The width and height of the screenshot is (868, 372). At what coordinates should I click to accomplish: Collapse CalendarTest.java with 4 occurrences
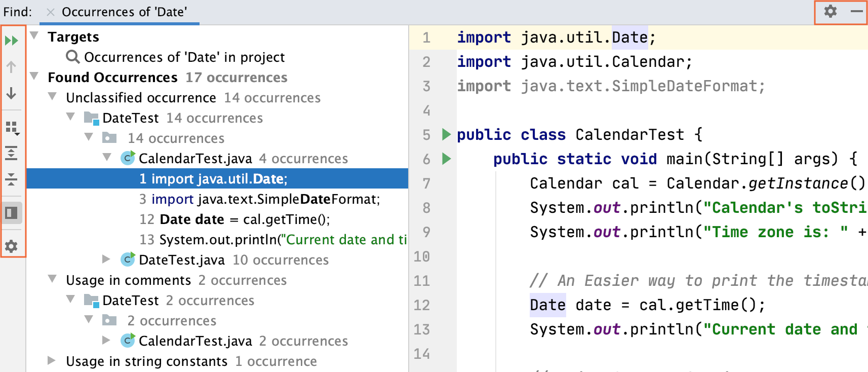107,158
